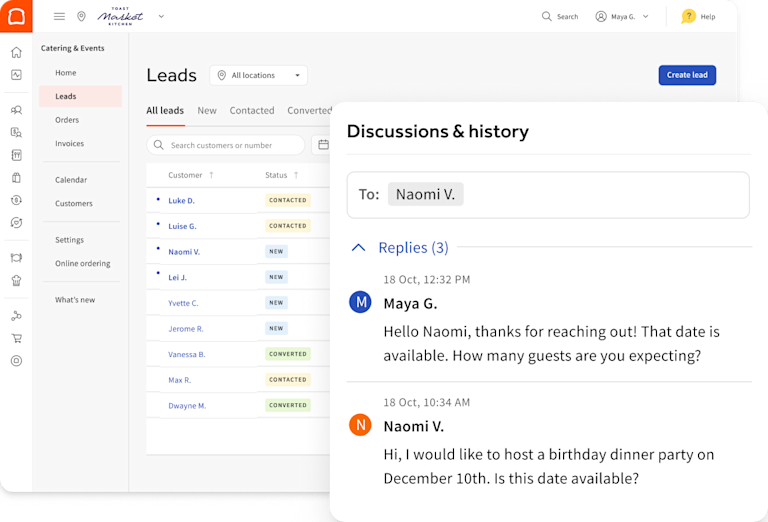Click the Create lead button
768x522 pixels.
click(x=687, y=75)
